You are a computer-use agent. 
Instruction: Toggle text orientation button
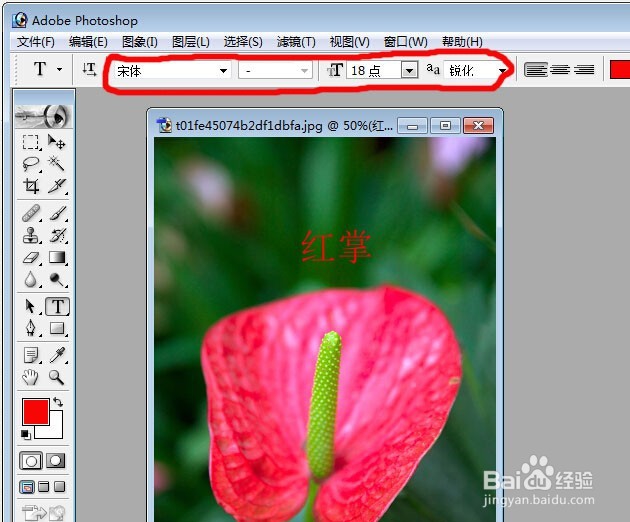click(x=89, y=70)
